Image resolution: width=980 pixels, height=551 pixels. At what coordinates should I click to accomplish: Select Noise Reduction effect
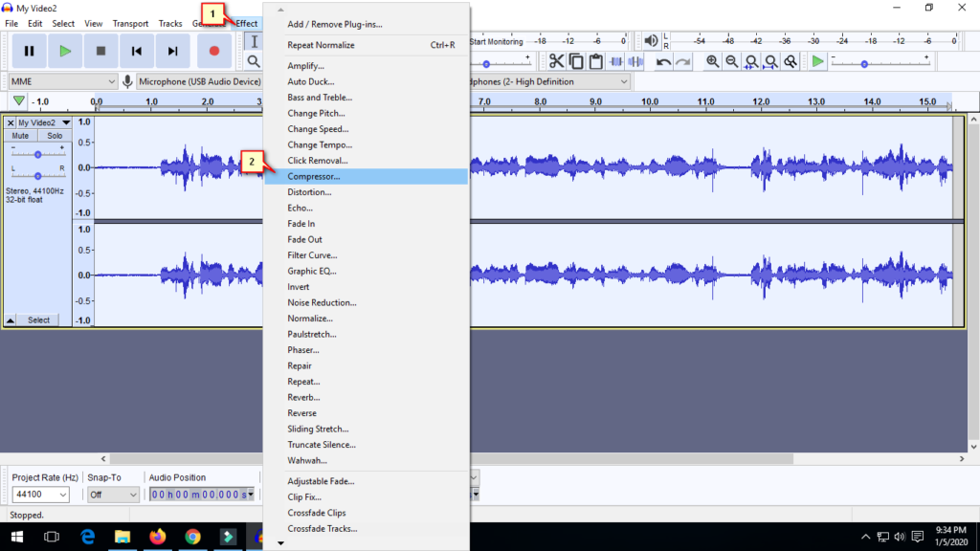pos(322,302)
